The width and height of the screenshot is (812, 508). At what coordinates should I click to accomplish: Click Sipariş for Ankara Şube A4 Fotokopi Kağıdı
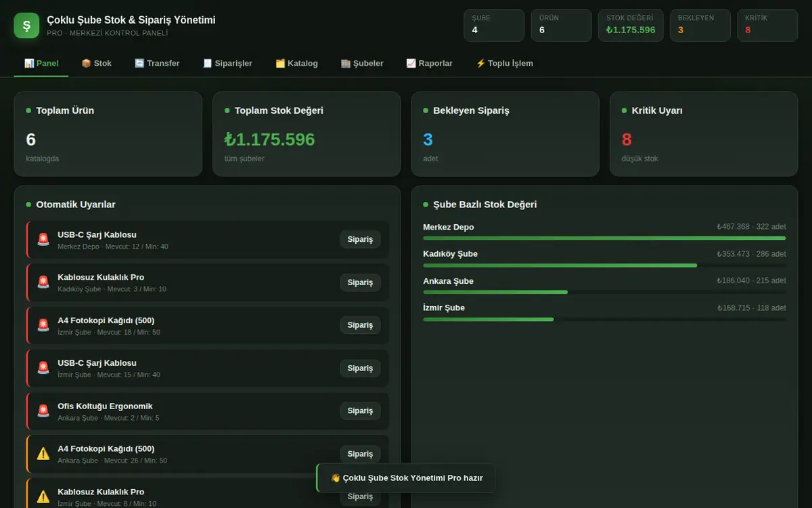pyautogui.click(x=360, y=454)
